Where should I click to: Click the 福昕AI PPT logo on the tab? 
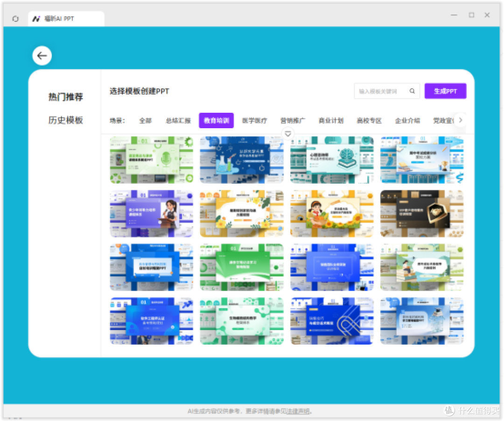coord(36,19)
